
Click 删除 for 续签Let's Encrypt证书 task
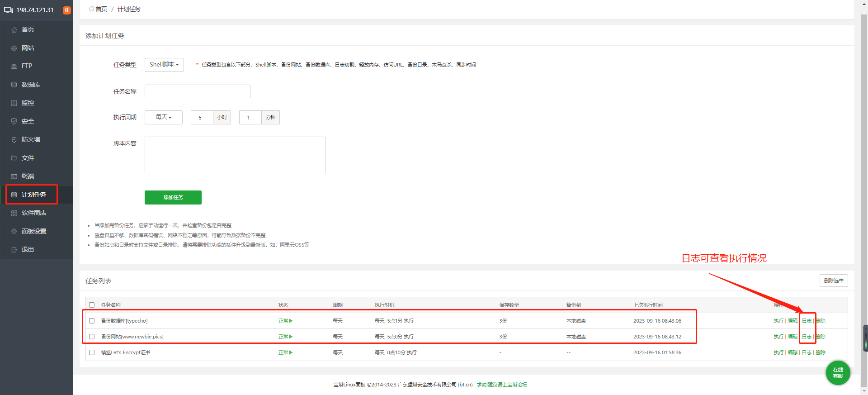821,352
